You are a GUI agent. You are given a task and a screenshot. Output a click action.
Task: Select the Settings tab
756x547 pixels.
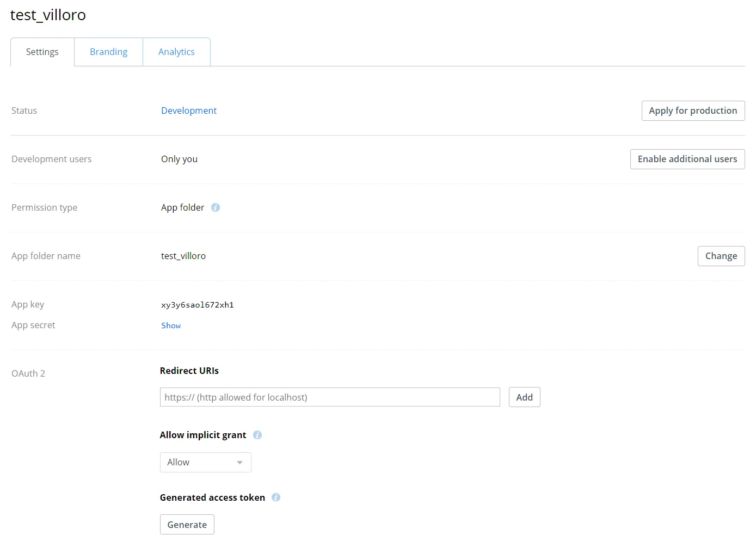(42, 51)
